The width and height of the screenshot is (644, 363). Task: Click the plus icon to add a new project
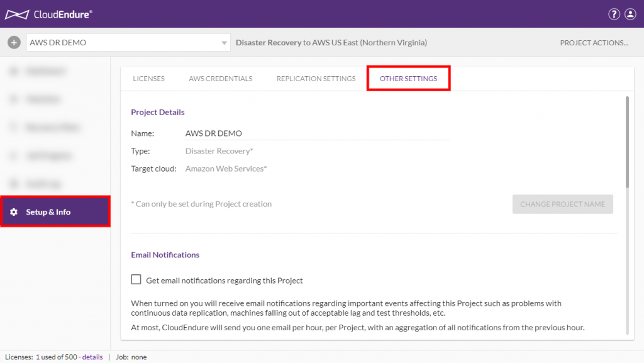(x=13, y=42)
